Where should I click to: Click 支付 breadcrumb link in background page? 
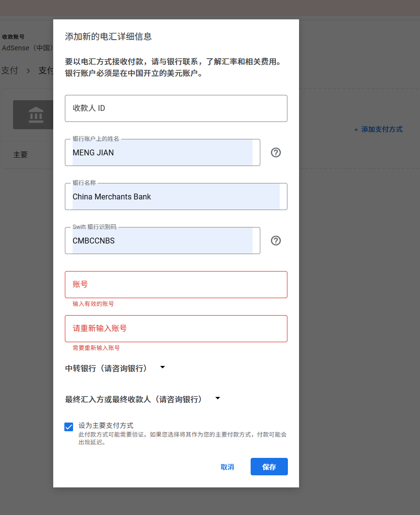pos(10,70)
